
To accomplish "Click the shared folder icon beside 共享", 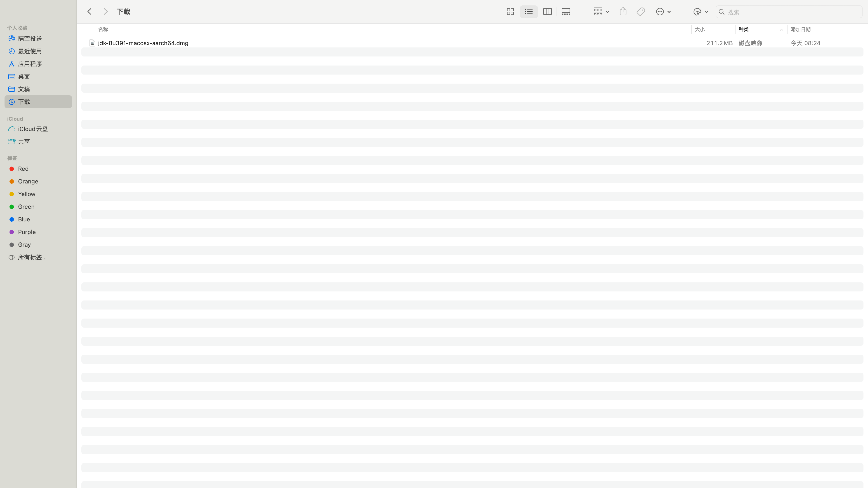I will (x=12, y=141).
